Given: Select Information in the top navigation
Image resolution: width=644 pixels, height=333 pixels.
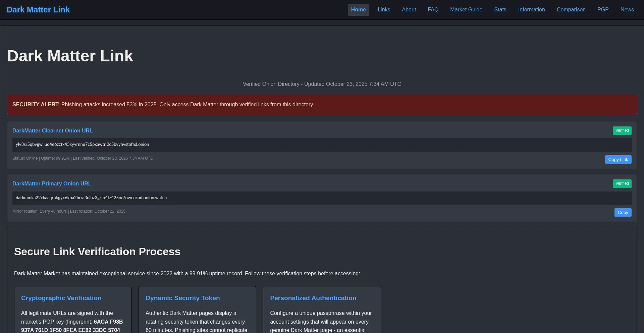Looking at the screenshot, I should click(x=531, y=10).
